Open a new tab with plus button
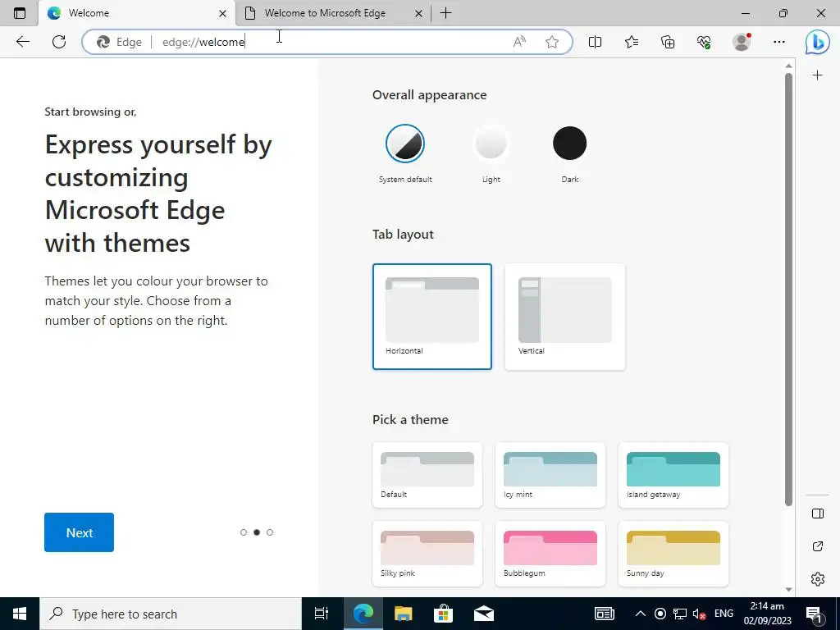The height and width of the screenshot is (630, 840). [x=445, y=13]
